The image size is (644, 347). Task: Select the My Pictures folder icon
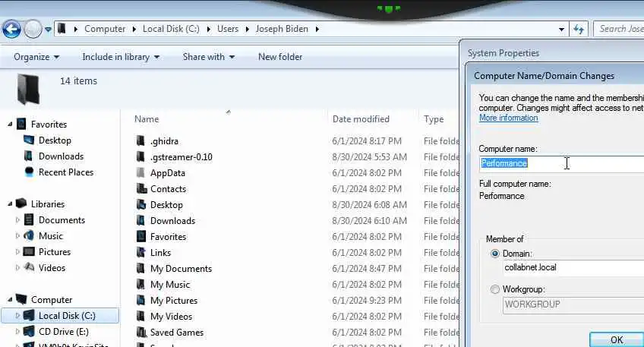click(x=141, y=300)
